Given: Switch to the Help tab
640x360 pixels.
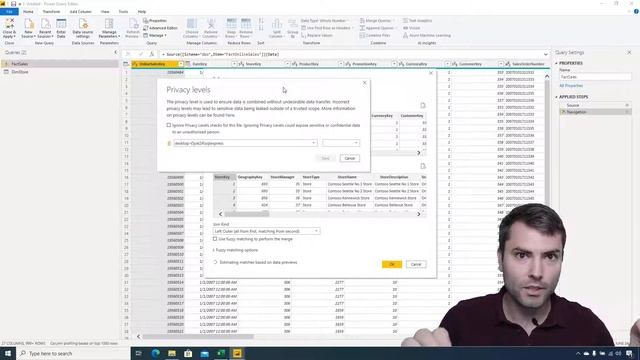Looking at the screenshot, I should (x=142, y=11).
